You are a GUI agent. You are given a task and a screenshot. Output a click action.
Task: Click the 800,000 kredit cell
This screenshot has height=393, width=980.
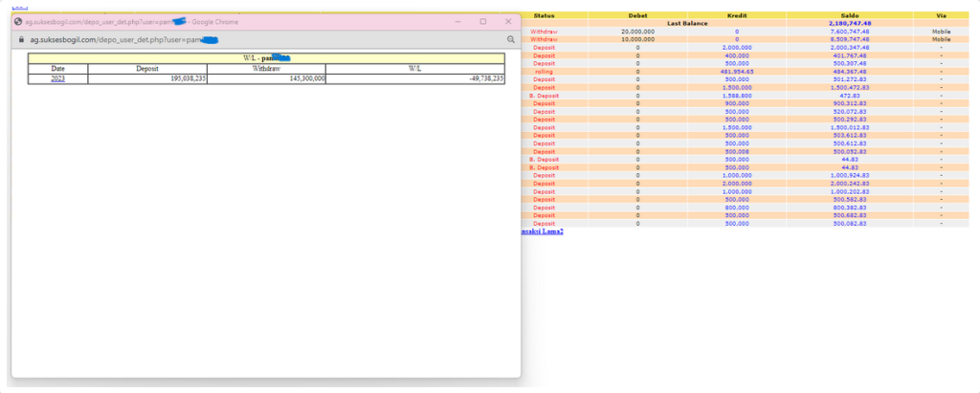click(737, 207)
